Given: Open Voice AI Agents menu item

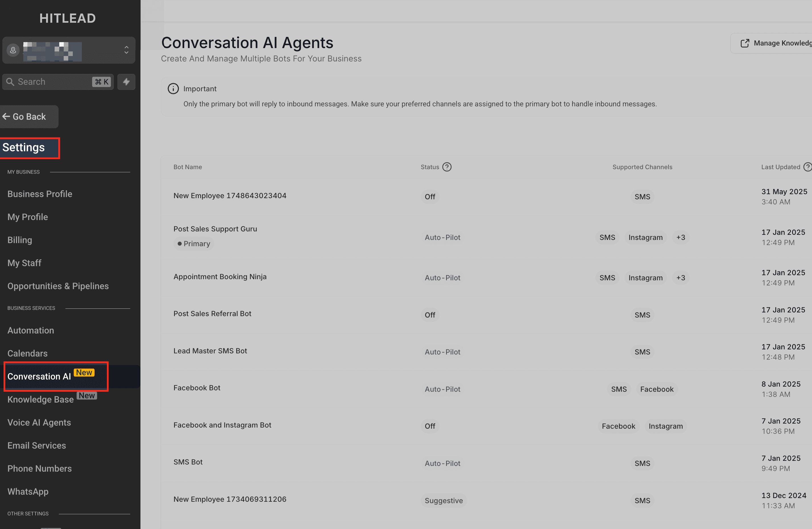Looking at the screenshot, I should pos(39,423).
